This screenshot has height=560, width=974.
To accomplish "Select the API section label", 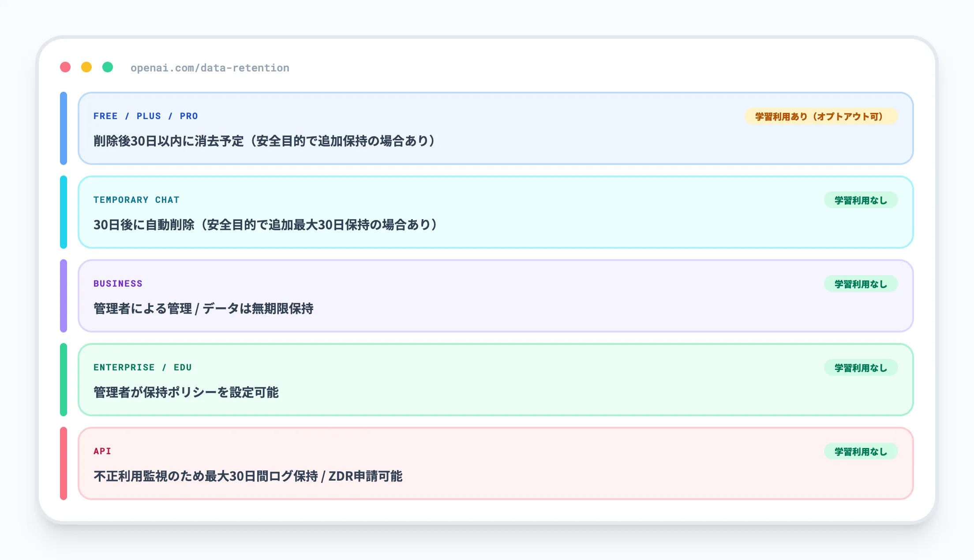I will coord(101,451).
